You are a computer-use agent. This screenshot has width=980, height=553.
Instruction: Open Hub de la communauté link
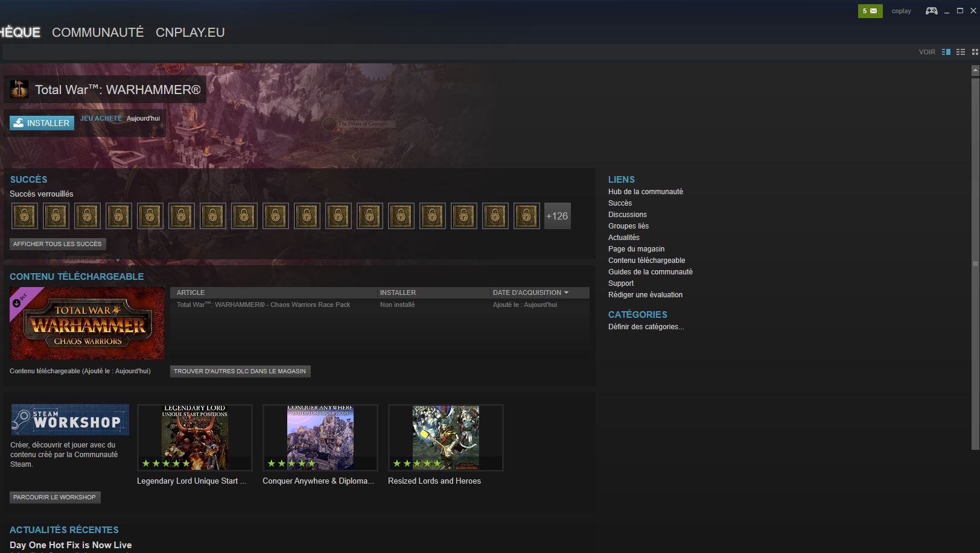[646, 192]
